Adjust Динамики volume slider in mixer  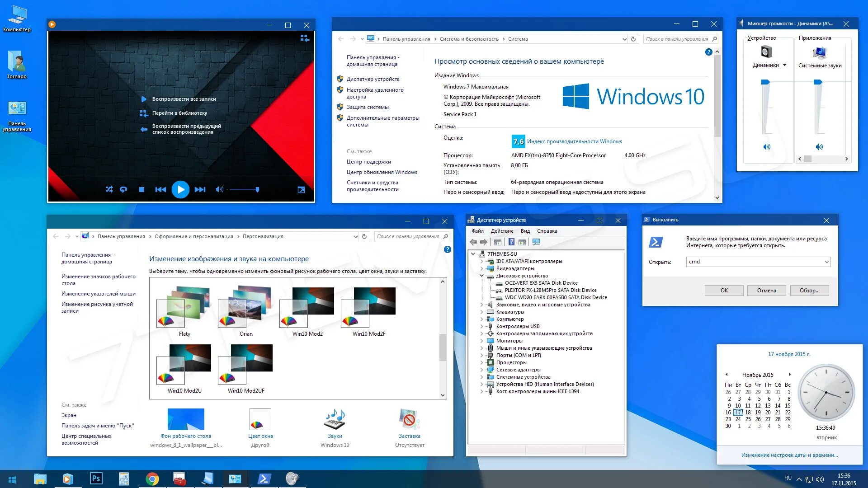765,82
